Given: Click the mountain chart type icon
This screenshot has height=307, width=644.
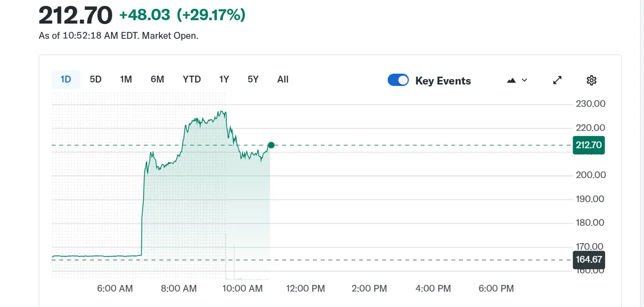Looking at the screenshot, I should click(x=511, y=81).
